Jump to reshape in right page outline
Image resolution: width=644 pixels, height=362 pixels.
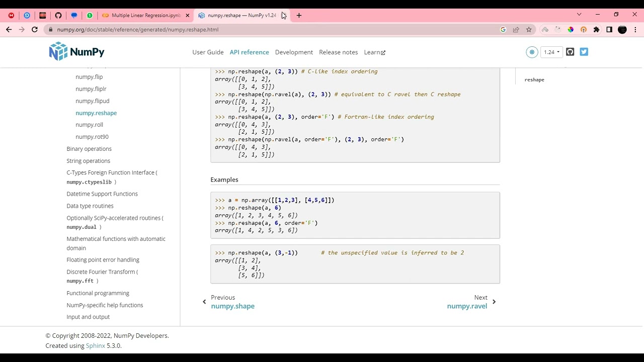click(534, 79)
